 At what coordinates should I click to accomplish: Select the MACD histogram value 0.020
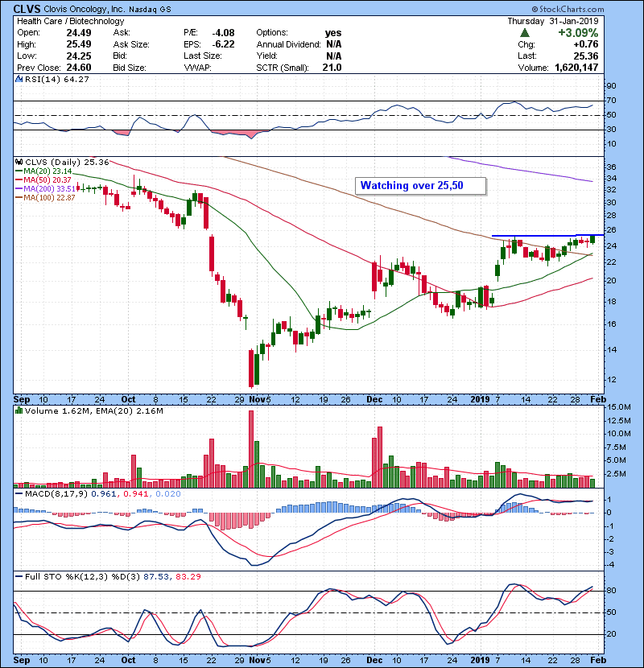(x=168, y=494)
